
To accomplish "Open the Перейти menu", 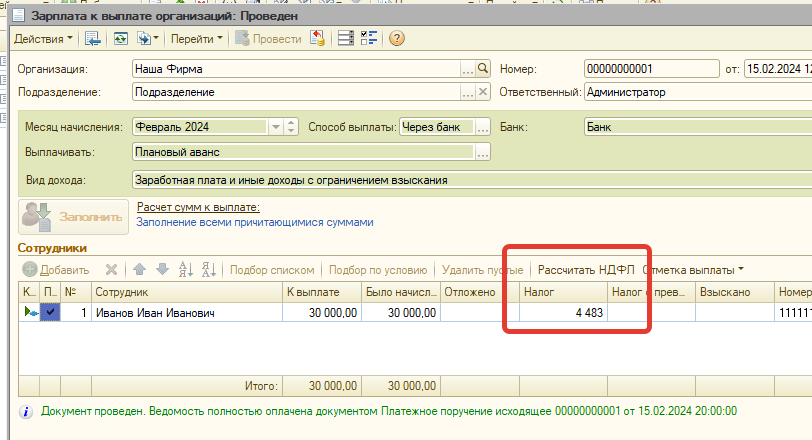I will tap(196, 39).
